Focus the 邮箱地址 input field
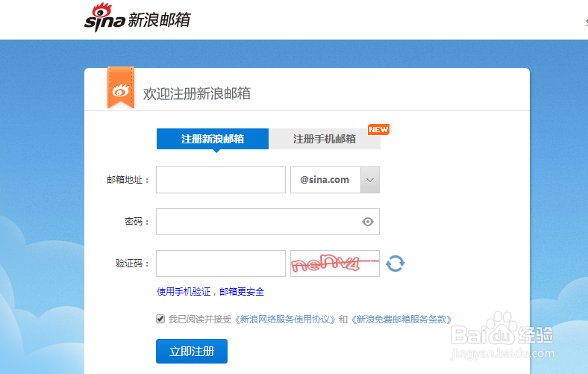The width and height of the screenshot is (588, 374). [x=221, y=180]
